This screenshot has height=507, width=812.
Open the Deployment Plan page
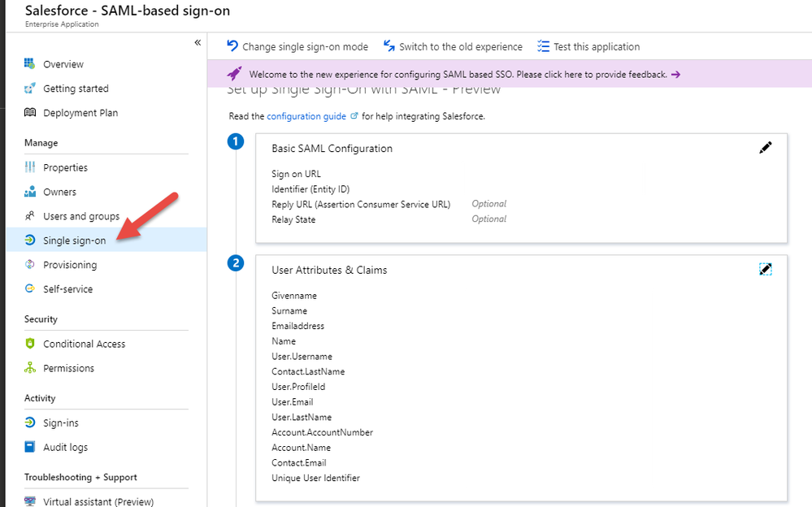[80, 113]
